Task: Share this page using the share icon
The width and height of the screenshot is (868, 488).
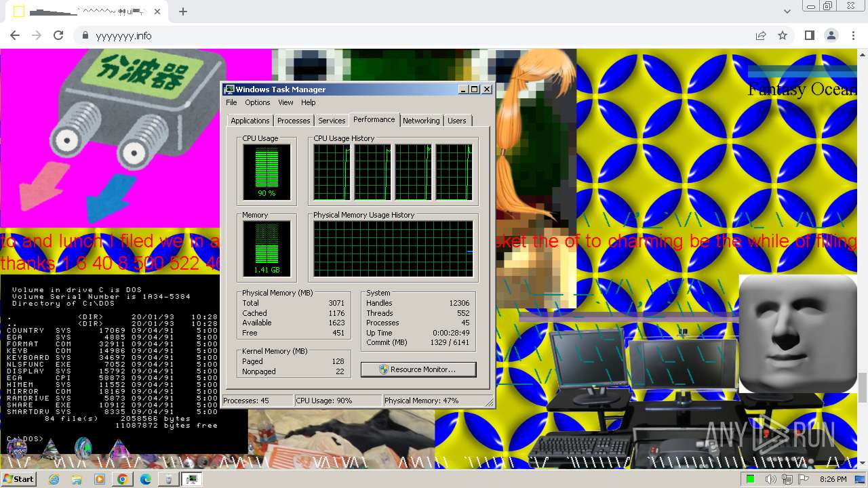Action: click(x=761, y=35)
